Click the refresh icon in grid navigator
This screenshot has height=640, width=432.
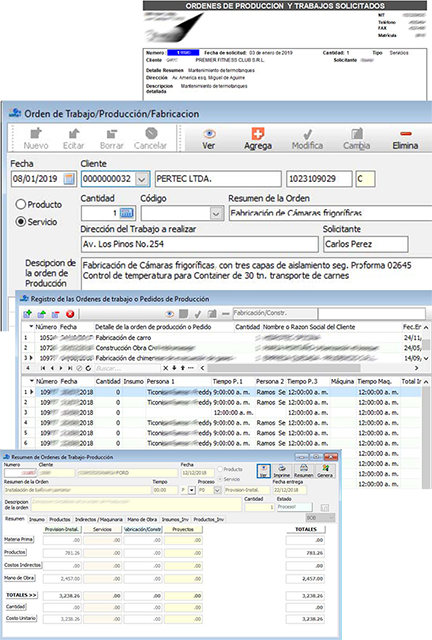coord(88,368)
